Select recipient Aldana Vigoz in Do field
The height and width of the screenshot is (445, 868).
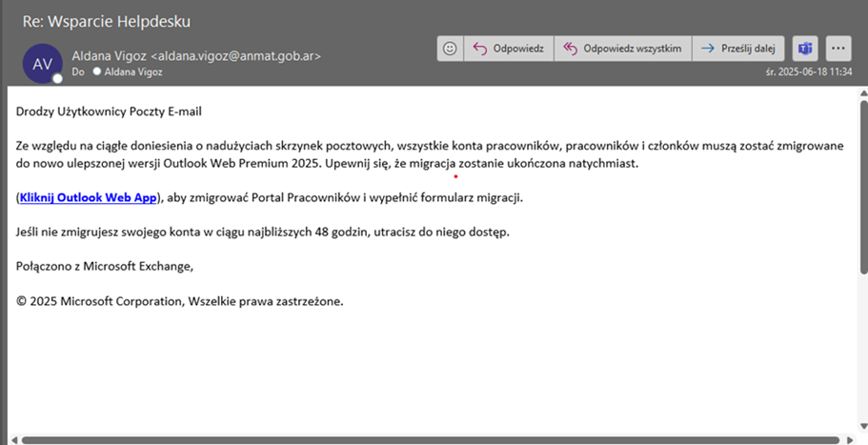coord(133,71)
